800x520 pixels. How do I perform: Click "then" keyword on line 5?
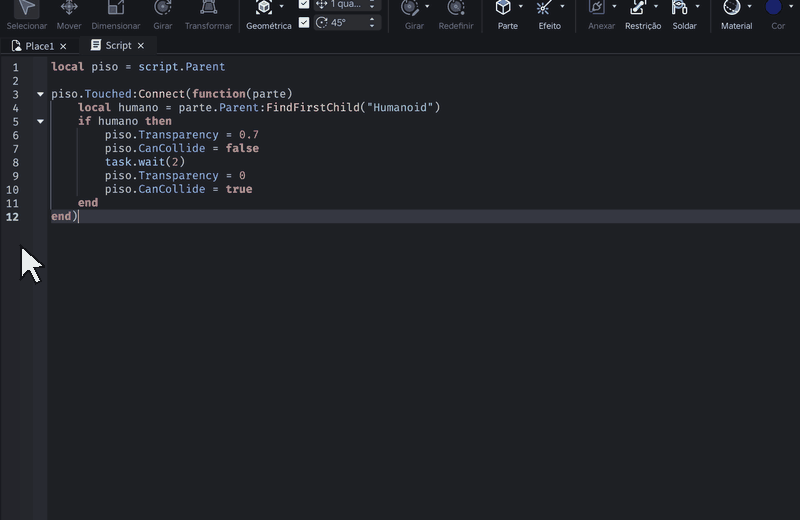158,121
